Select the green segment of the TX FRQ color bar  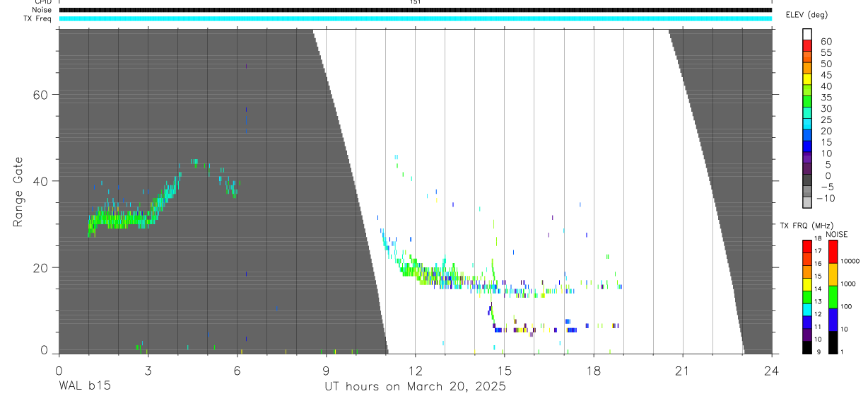(x=807, y=296)
